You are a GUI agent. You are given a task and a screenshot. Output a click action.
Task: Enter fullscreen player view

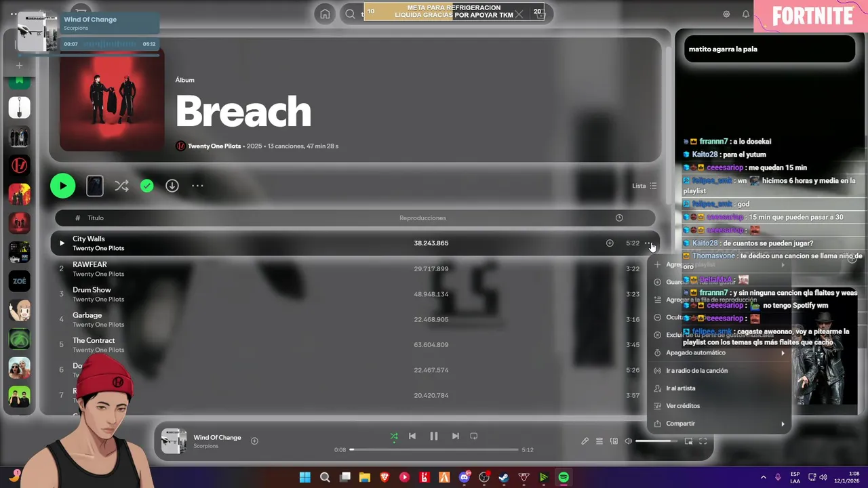[703, 441]
